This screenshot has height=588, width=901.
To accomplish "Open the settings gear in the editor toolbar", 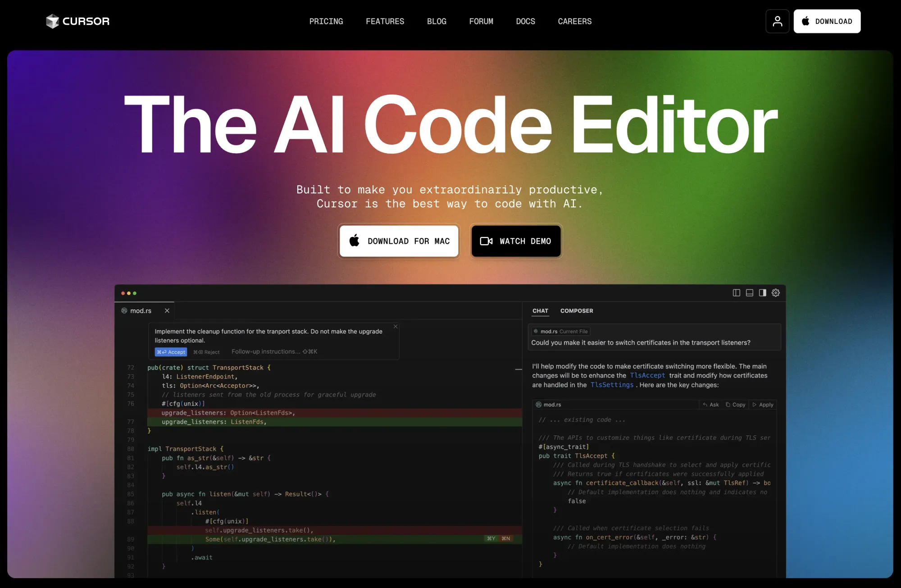I will coord(776,293).
